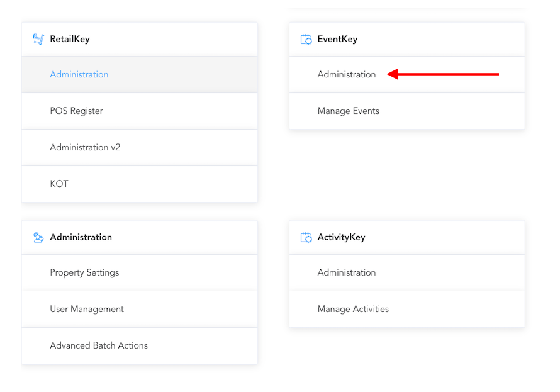
Task: Click the RetailKey card title
Action: point(70,39)
